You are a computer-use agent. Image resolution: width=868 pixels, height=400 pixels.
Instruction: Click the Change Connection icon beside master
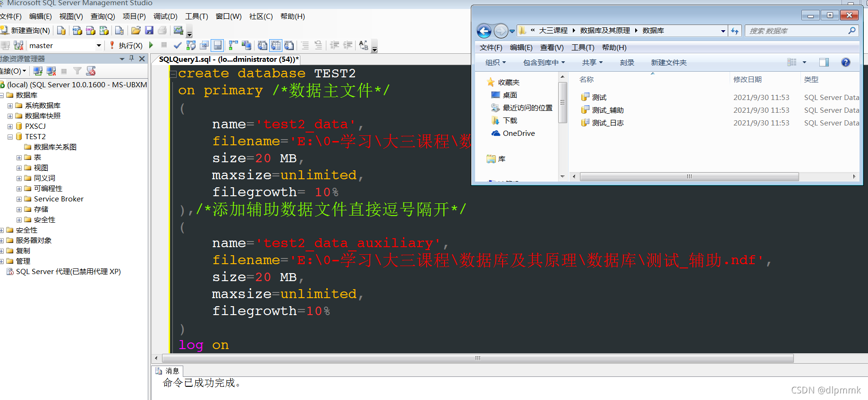18,45
